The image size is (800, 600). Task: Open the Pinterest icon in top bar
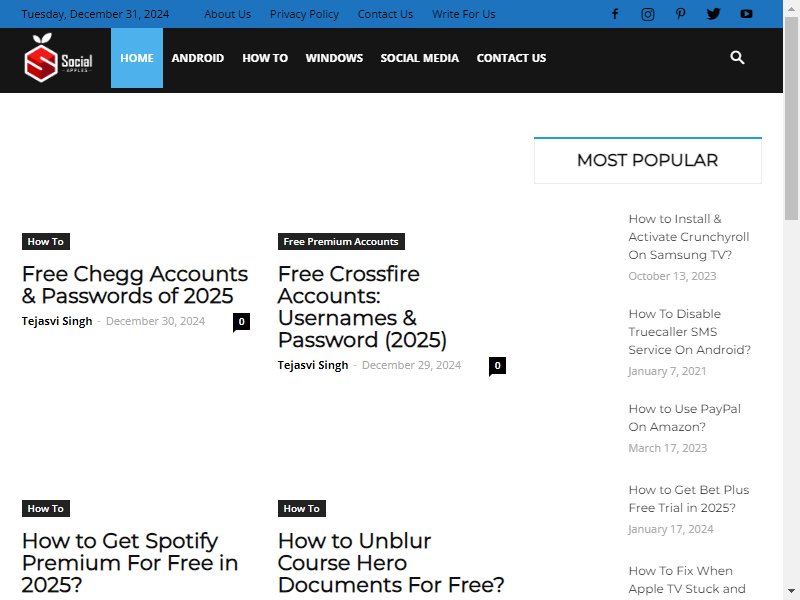(680, 14)
